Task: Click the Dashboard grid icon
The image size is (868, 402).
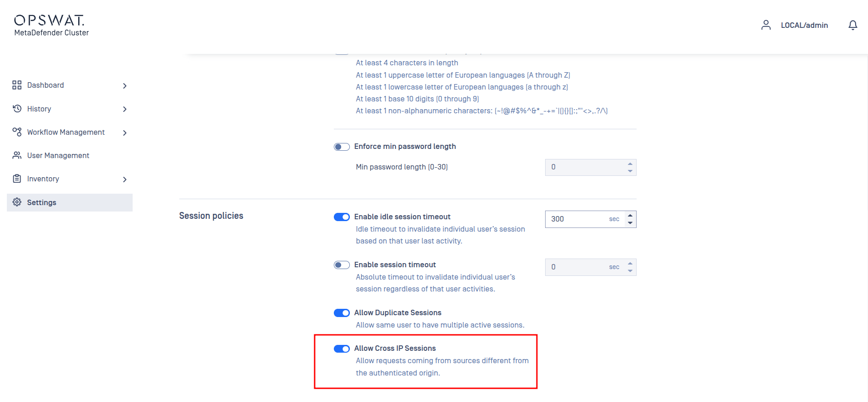Action: pos(17,85)
